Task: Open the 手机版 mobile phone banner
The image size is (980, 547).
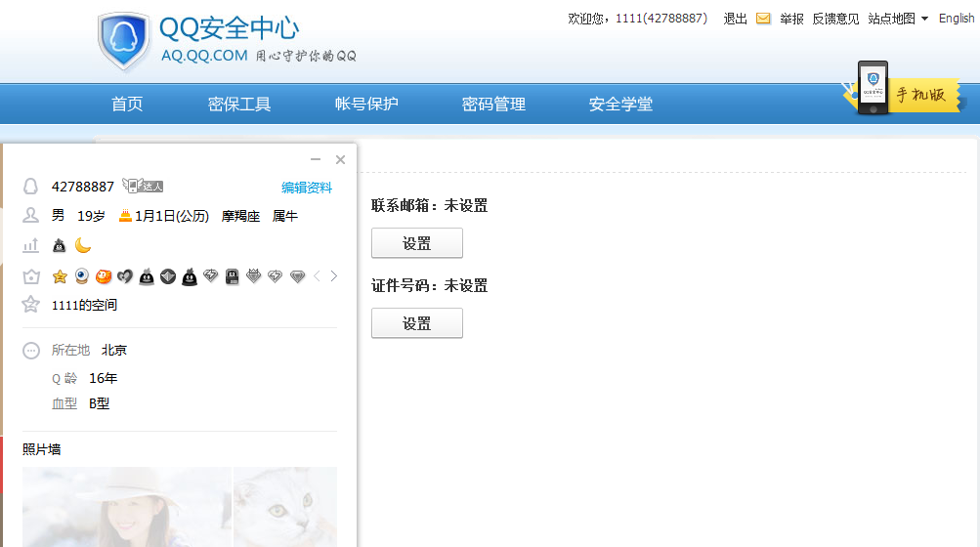Action: click(903, 90)
